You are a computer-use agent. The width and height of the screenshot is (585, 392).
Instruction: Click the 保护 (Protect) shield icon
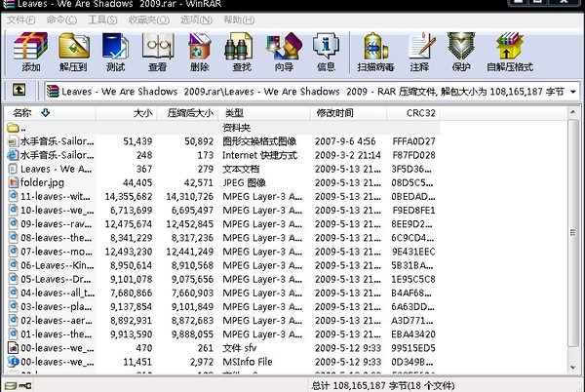click(x=461, y=46)
